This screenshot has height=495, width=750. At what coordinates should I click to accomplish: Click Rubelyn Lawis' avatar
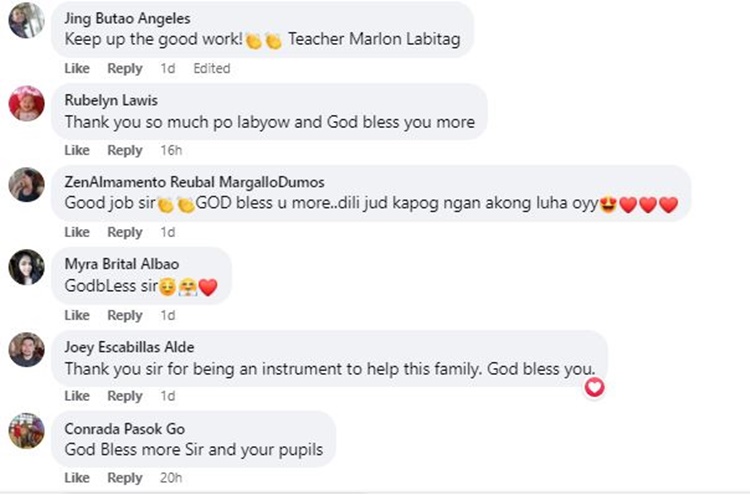[26, 103]
